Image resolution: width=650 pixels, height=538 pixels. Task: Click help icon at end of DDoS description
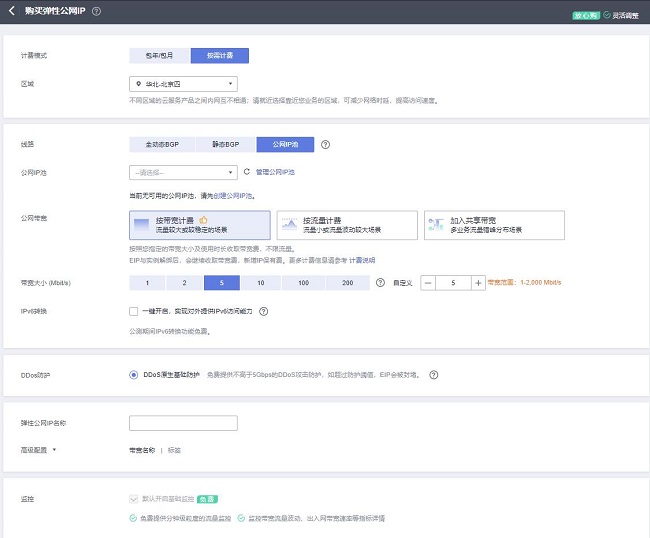(434, 375)
